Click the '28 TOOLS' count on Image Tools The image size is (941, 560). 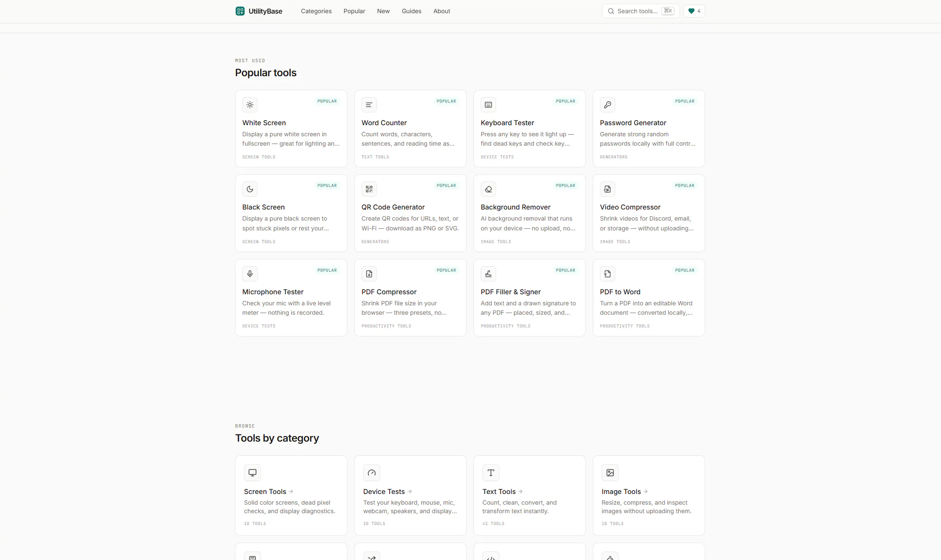point(612,523)
